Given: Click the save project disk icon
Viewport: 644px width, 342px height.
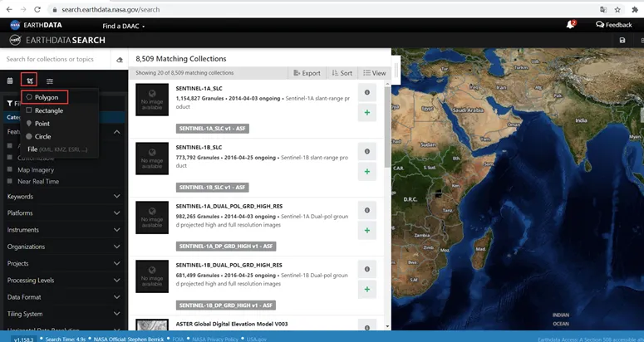Looking at the screenshot, I should coord(622,40).
